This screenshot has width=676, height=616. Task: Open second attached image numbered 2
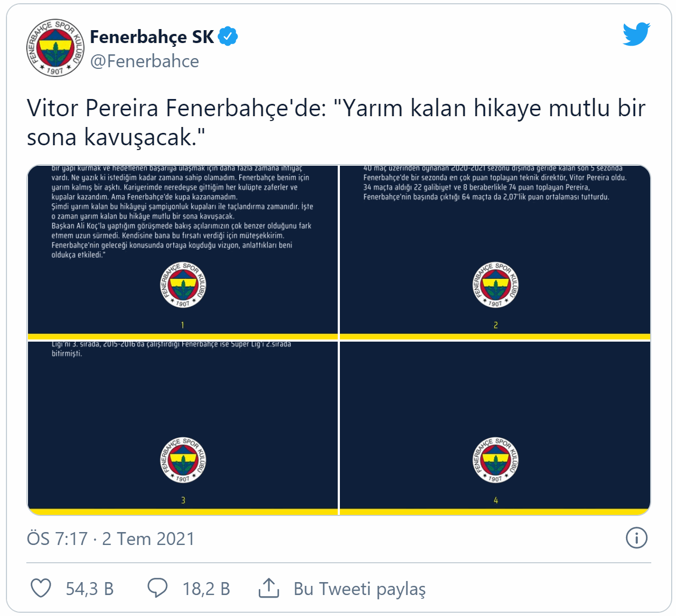[x=495, y=252]
